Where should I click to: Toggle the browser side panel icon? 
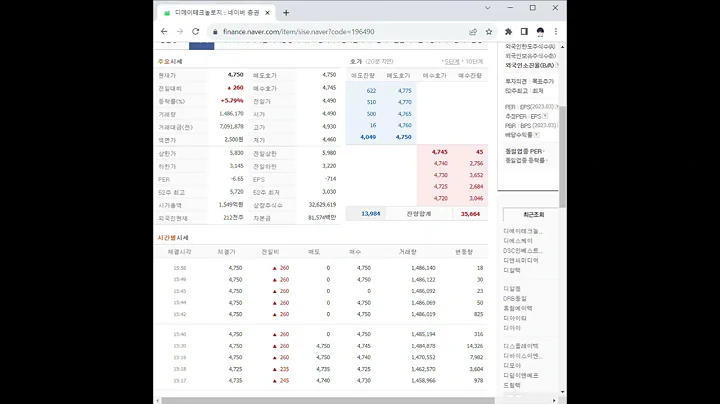[x=524, y=32]
